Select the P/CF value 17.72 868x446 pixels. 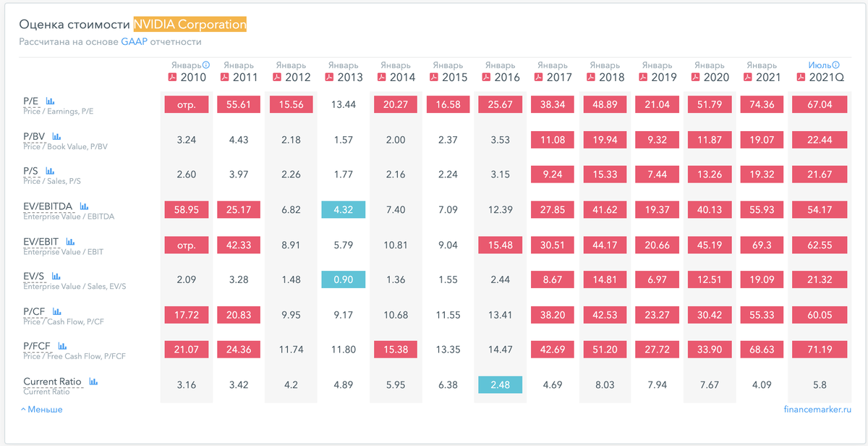[187, 314]
